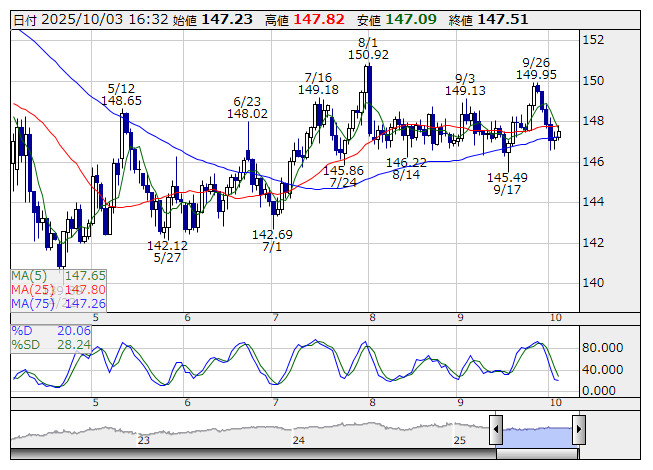Click year 24 marker in navigator
Image resolution: width=653 pixels, height=470 pixels.
[x=298, y=440]
